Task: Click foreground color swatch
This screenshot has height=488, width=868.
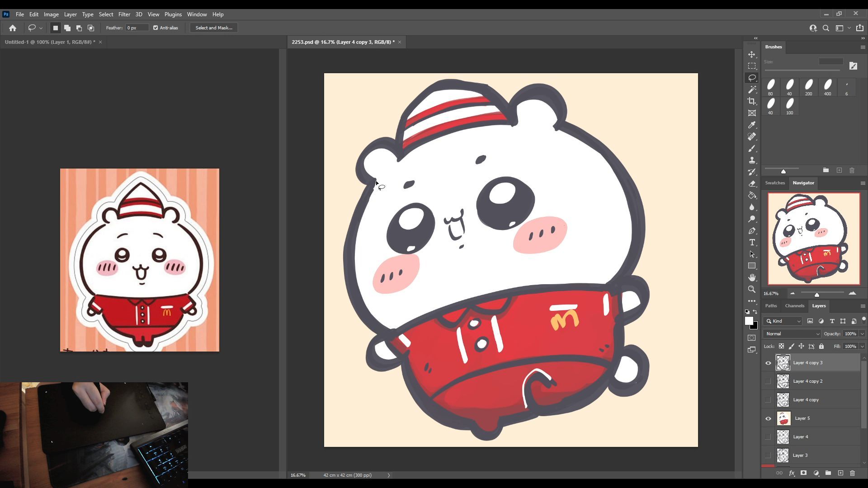Action: (749, 321)
